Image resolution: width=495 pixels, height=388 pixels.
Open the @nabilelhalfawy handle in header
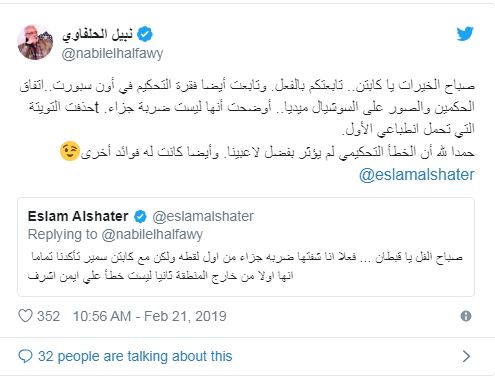point(112,53)
